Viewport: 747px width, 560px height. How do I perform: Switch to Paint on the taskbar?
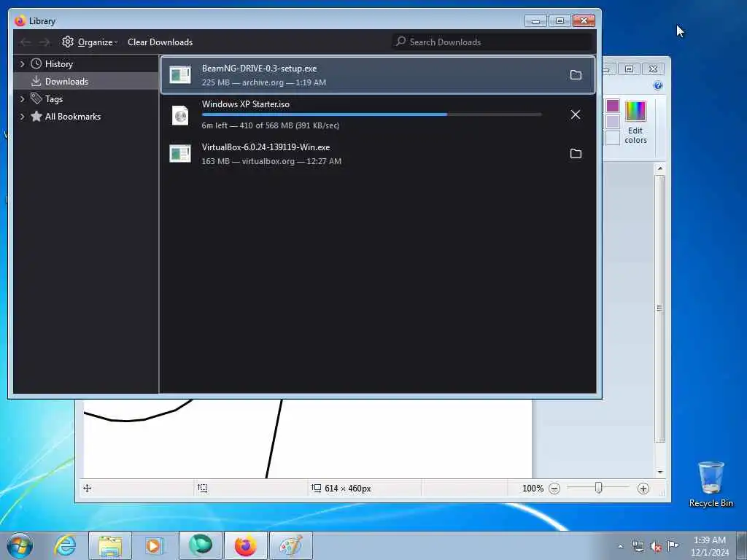pyautogui.click(x=290, y=545)
